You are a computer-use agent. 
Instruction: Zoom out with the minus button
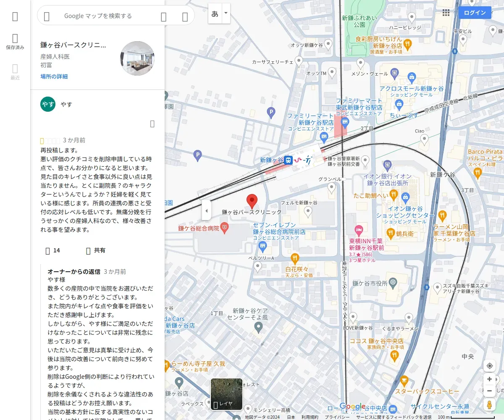(489, 391)
